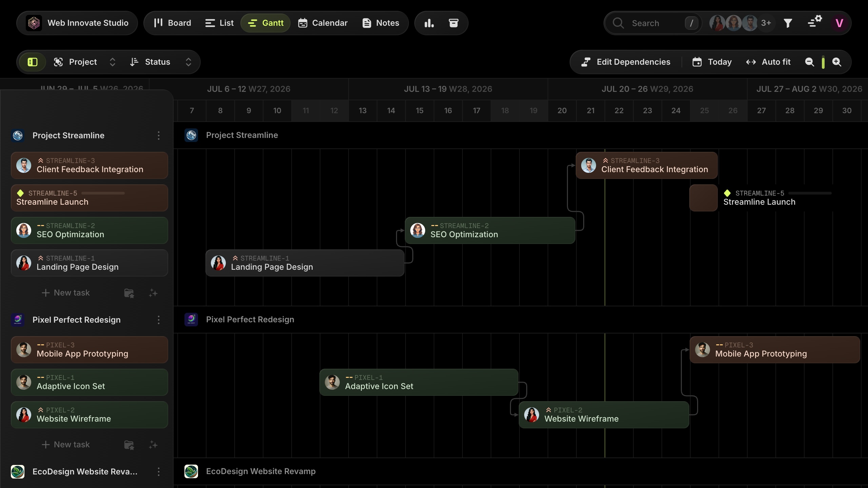Select the SEO Optimization Gantt bar
The image size is (868, 488).
(x=490, y=230)
